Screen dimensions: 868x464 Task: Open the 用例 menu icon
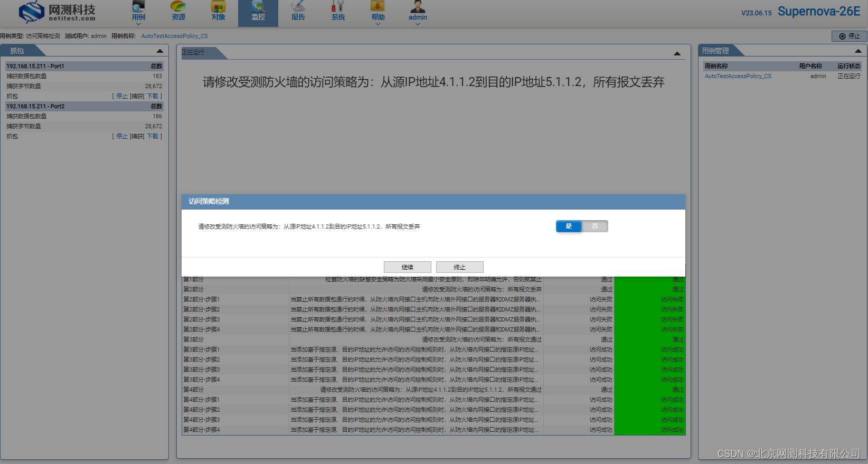pos(138,7)
